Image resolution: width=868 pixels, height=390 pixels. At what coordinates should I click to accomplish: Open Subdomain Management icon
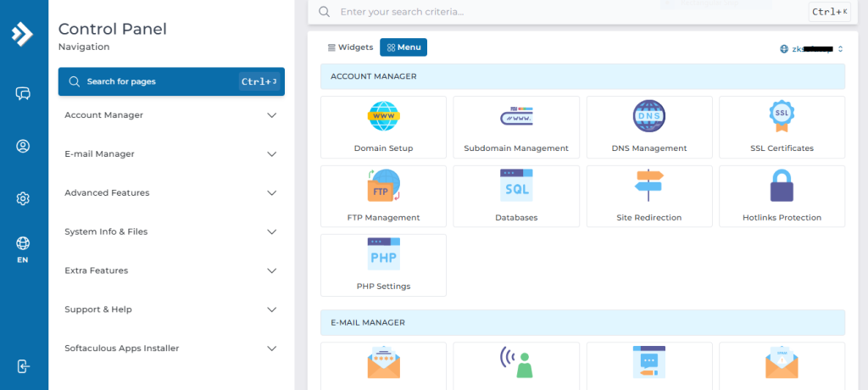[x=515, y=115]
